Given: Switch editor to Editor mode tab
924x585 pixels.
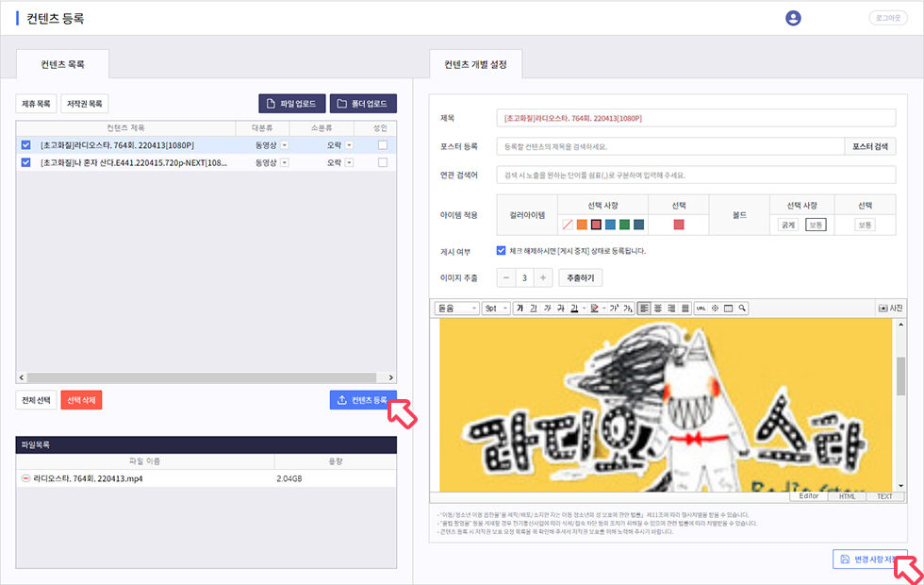Looking at the screenshot, I should click(809, 496).
